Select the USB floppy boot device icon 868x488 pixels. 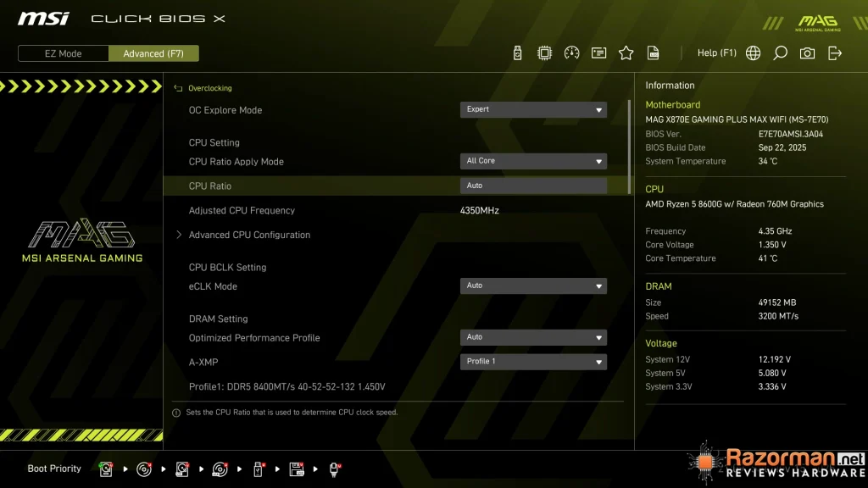(x=297, y=469)
